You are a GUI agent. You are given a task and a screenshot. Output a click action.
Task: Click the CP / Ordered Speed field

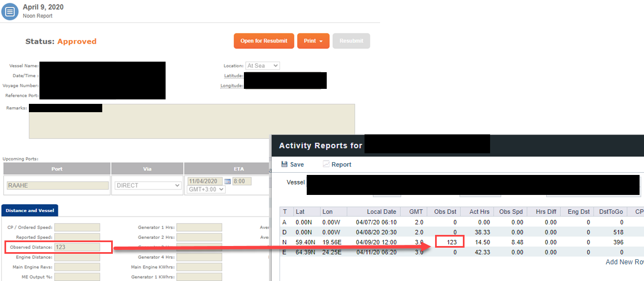coord(77,227)
